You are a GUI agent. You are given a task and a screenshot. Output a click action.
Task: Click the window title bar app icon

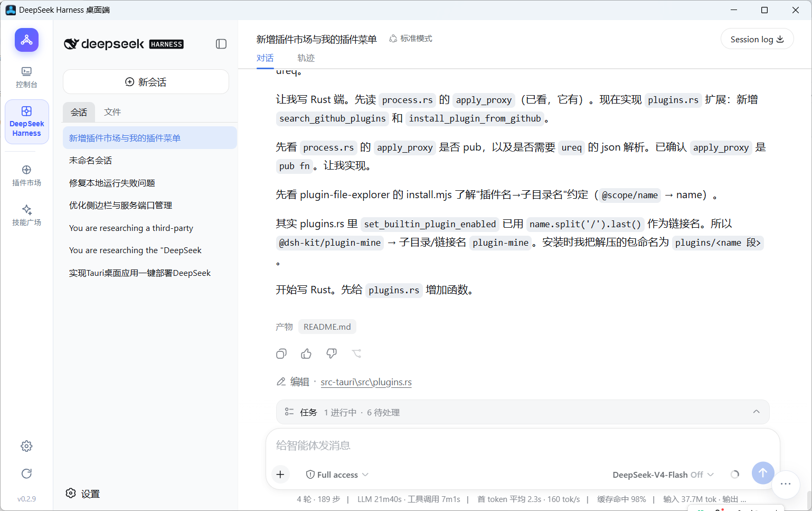[11, 10]
